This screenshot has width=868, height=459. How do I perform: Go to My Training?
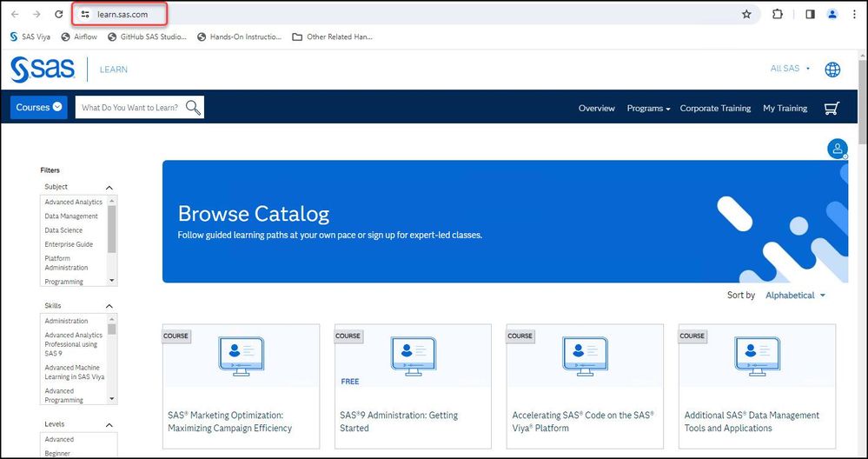pyautogui.click(x=785, y=109)
